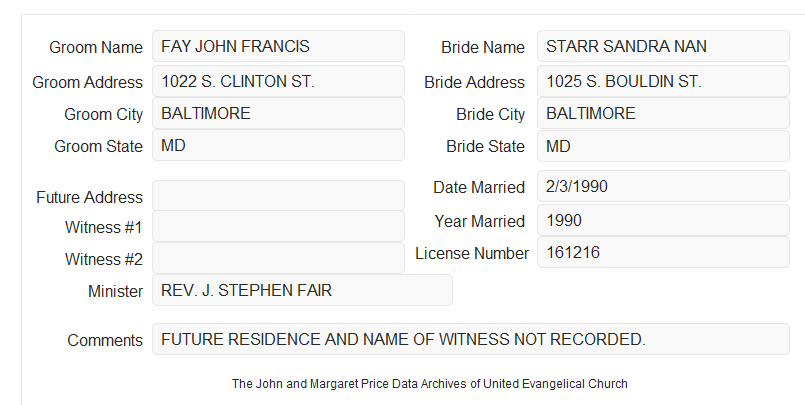This screenshot has width=805, height=405.
Task: Click the Groom State field showing MD
Action: tap(278, 145)
